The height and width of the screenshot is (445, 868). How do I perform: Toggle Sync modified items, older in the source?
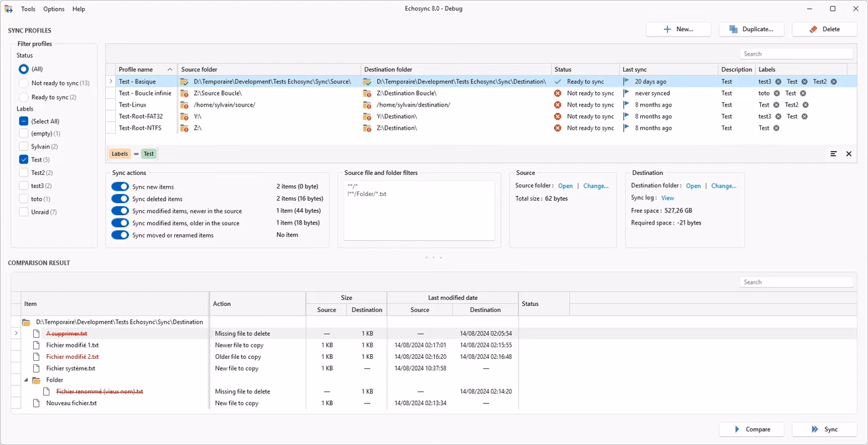click(x=120, y=223)
